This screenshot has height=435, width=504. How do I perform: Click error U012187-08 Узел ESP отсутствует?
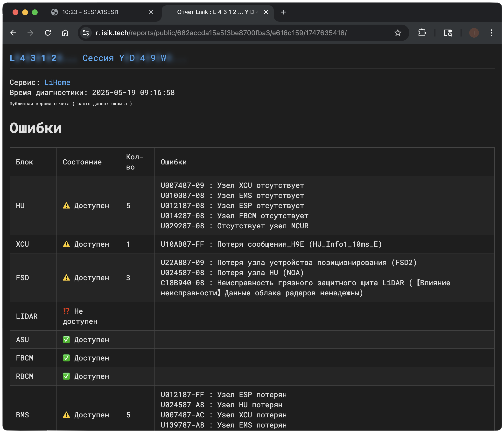(232, 206)
